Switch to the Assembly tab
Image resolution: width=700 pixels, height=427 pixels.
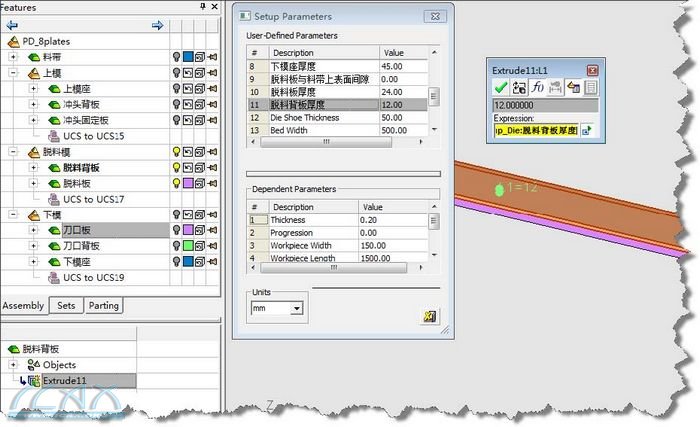[x=23, y=306]
